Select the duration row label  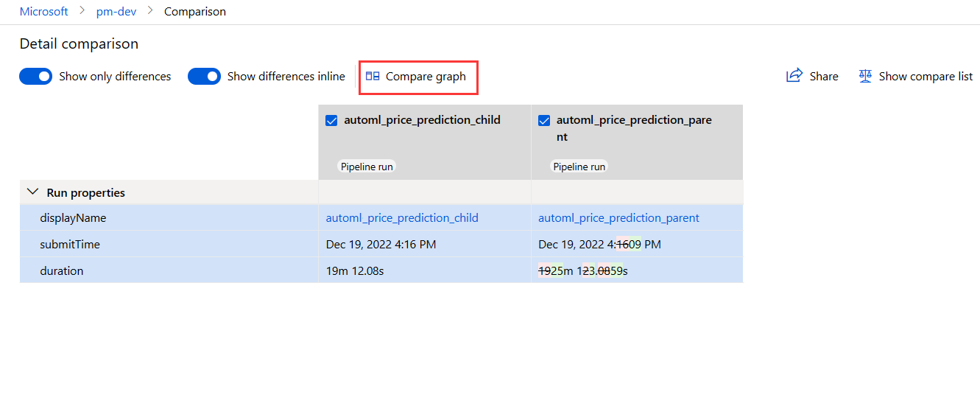click(x=62, y=271)
